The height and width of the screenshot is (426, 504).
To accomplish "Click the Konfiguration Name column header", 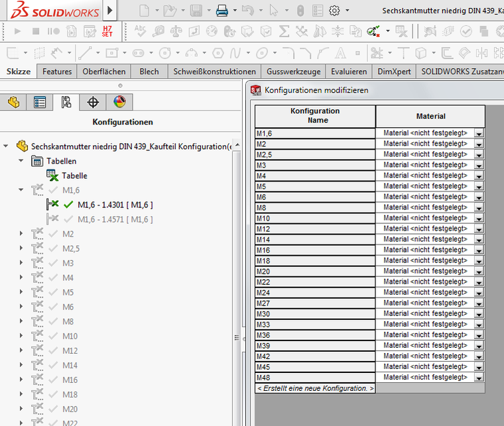I will pos(315,115).
